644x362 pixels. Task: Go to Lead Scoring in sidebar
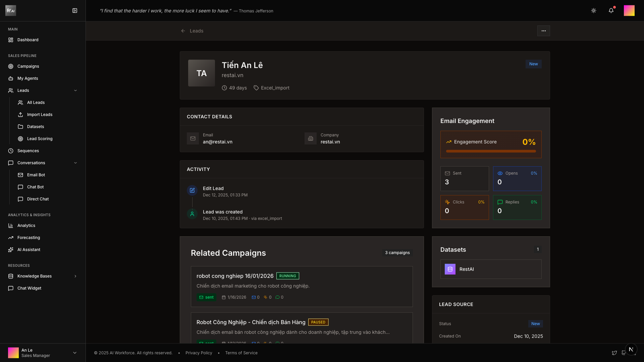(x=40, y=139)
